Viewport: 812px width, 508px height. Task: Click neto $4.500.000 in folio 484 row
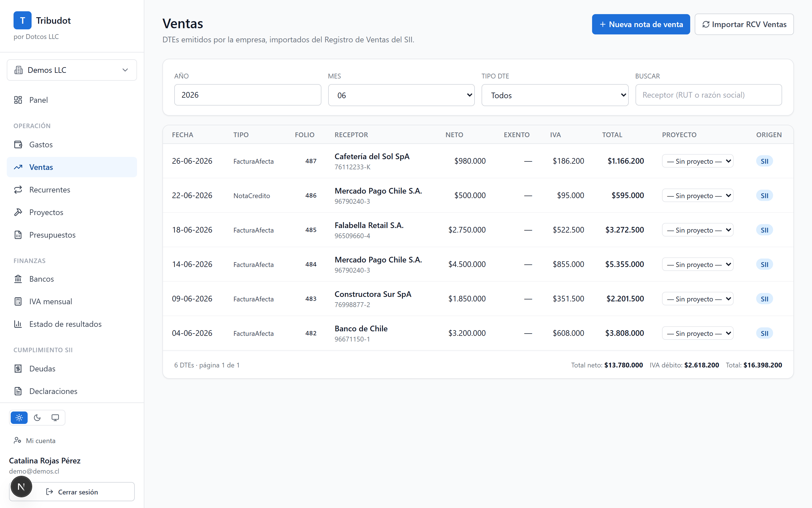(467, 264)
